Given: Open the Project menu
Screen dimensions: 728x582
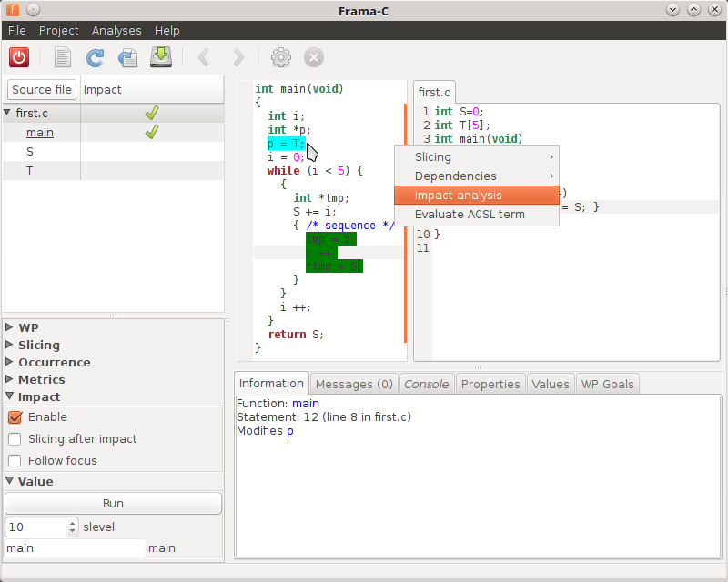Looking at the screenshot, I should tap(58, 31).
